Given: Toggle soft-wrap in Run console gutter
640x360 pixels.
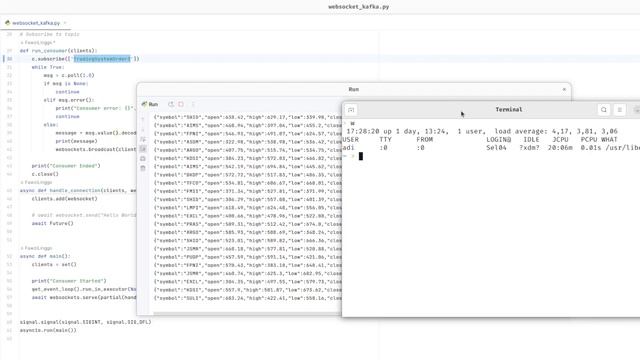Looking at the screenshot, I should pyautogui.click(x=143, y=140).
